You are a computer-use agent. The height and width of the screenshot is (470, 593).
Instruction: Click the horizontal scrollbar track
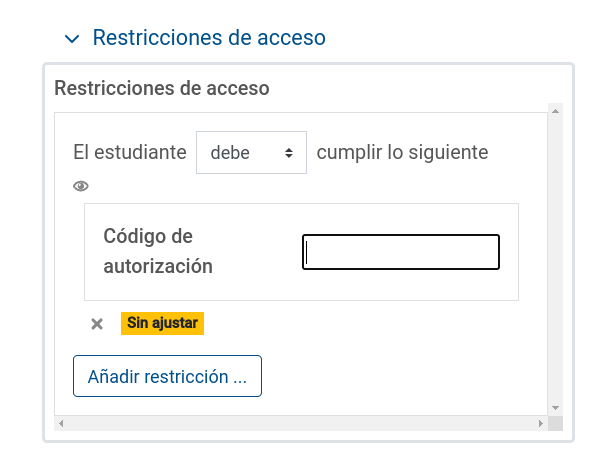(x=301, y=423)
